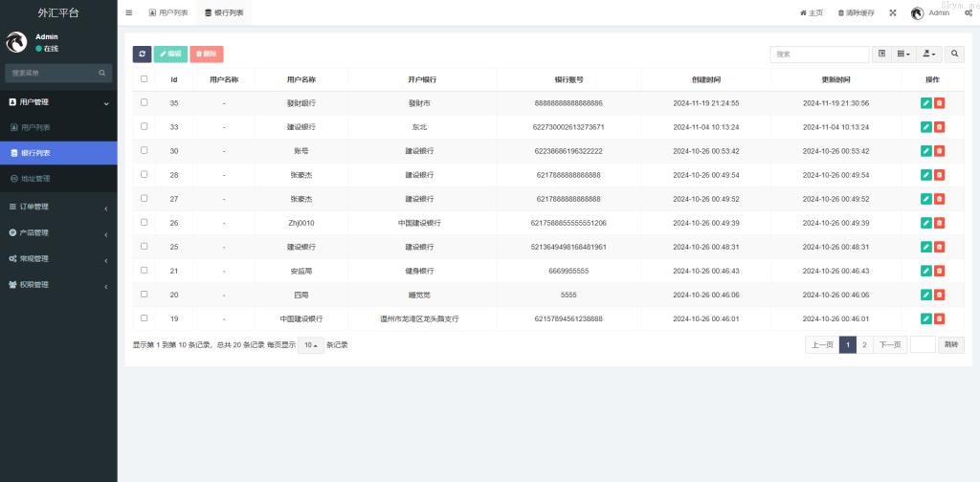Image resolution: width=980 pixels, height=482 pixels.
Task: Click the red delete icon for row 26
Action: 939,223
